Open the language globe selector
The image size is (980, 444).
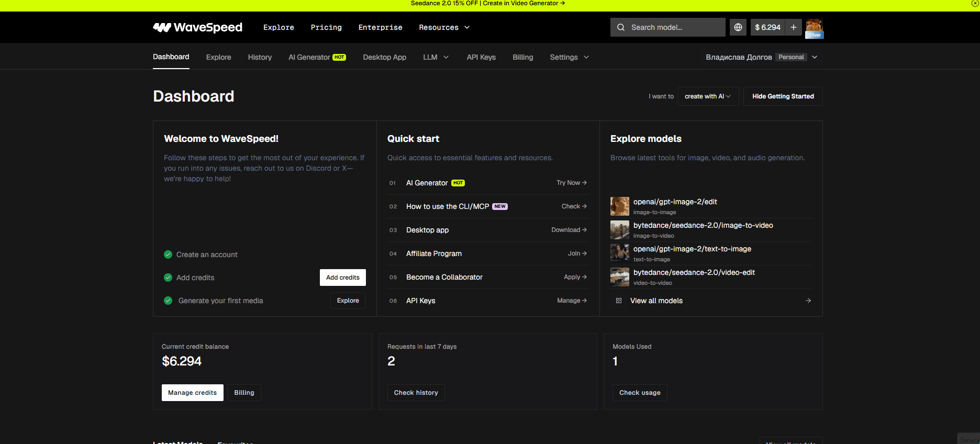(738, 27)
